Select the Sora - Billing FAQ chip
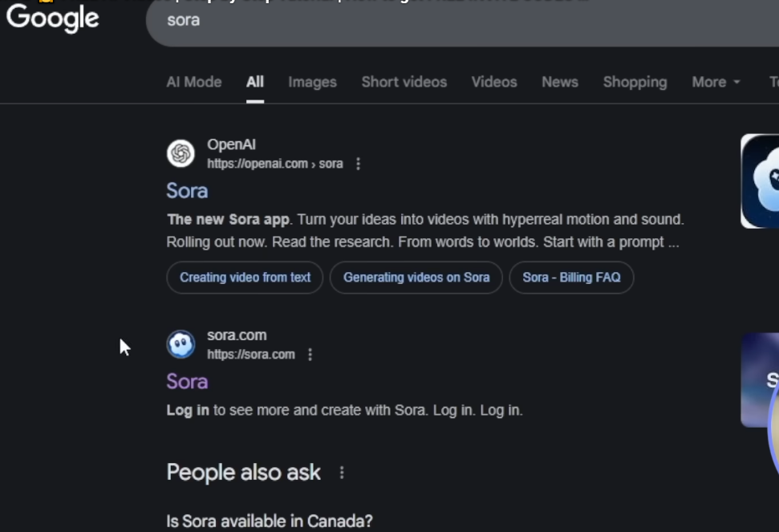 click(571, 277)
